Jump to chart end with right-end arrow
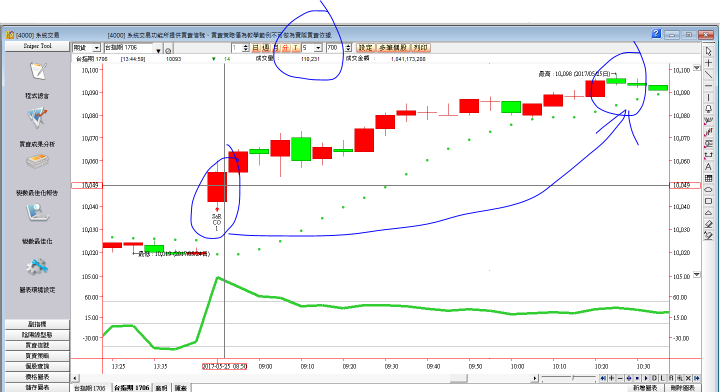The width and height of the screenshot is (720, 392). pos(697,378)
